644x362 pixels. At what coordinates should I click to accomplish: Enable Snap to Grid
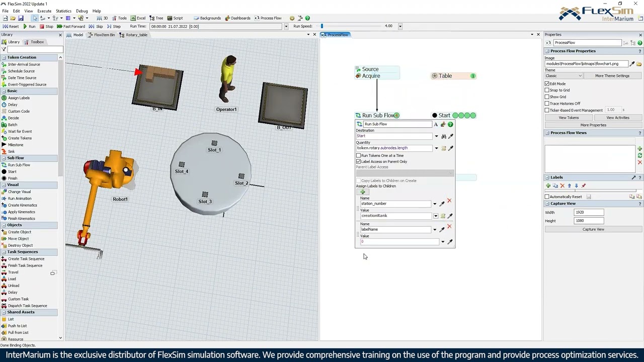click(547, 90)
